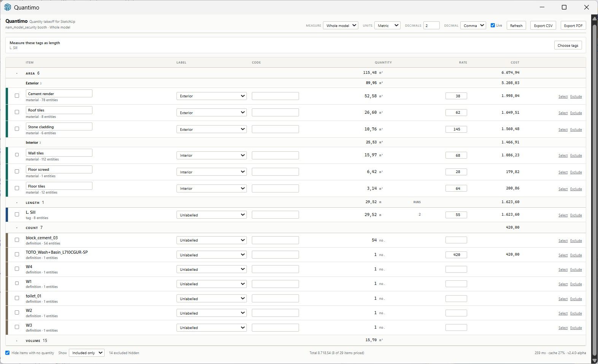Check the block_cement_03 row checkbox
Viewport: 598px width, 364px height.
17,240
